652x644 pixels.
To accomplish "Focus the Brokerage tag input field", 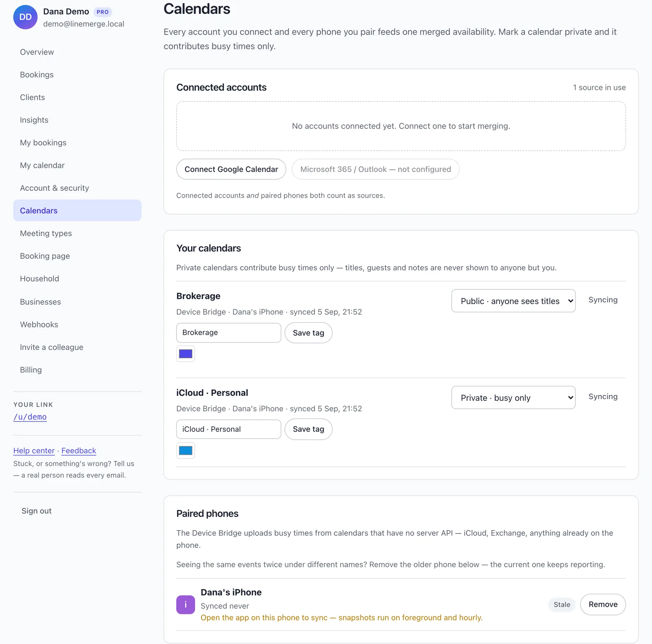I will point(229,333).
